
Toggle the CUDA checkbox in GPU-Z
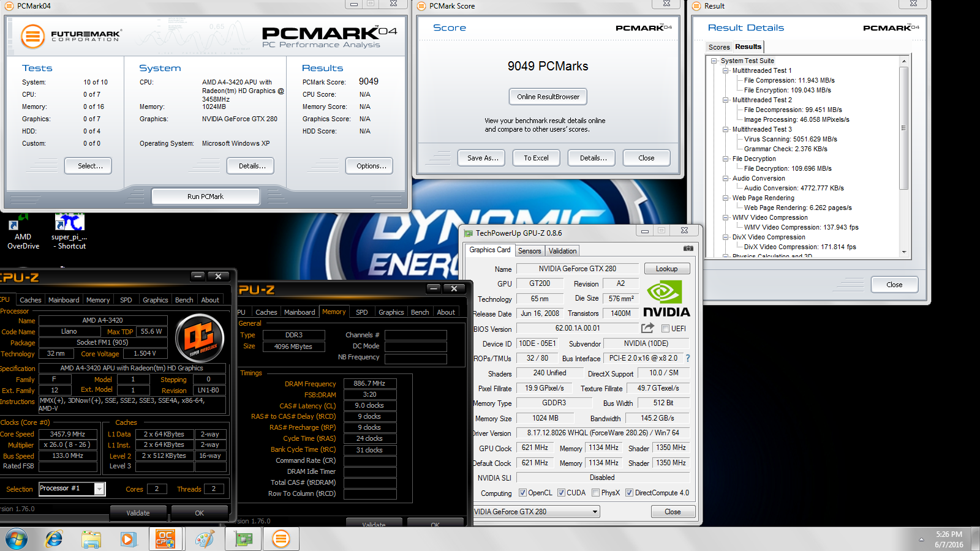pyautogui.click(x=561, y=493)
